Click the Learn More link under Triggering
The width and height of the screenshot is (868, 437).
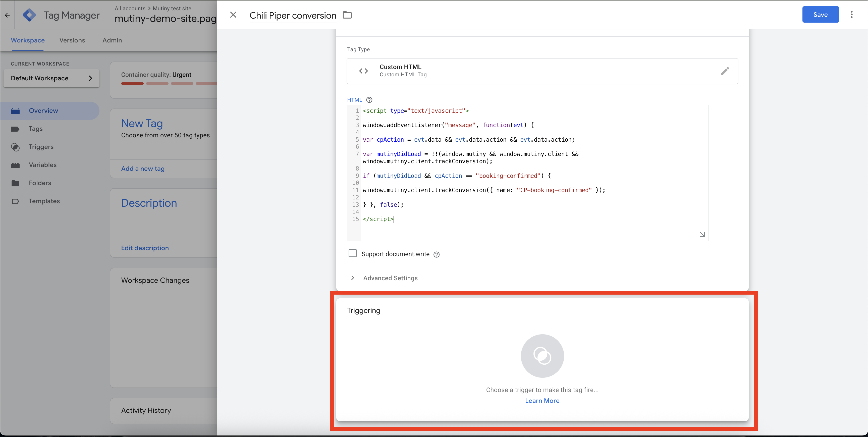[542, 401]
